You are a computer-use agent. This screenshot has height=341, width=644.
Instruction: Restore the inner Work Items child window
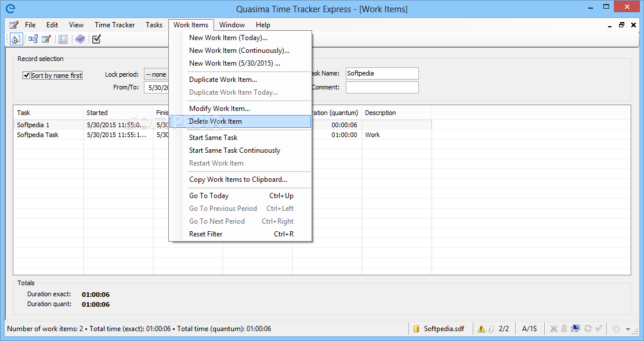pos(621,24)
